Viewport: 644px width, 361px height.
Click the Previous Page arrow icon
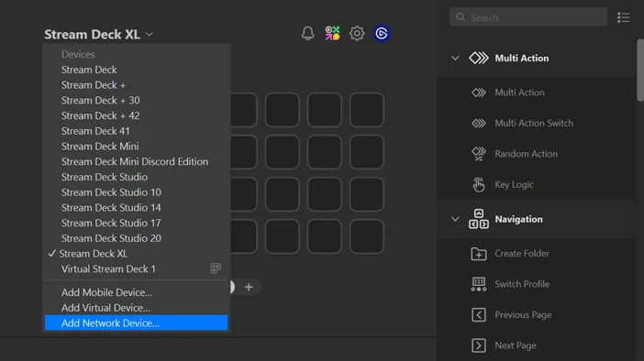tap(479, 315)
